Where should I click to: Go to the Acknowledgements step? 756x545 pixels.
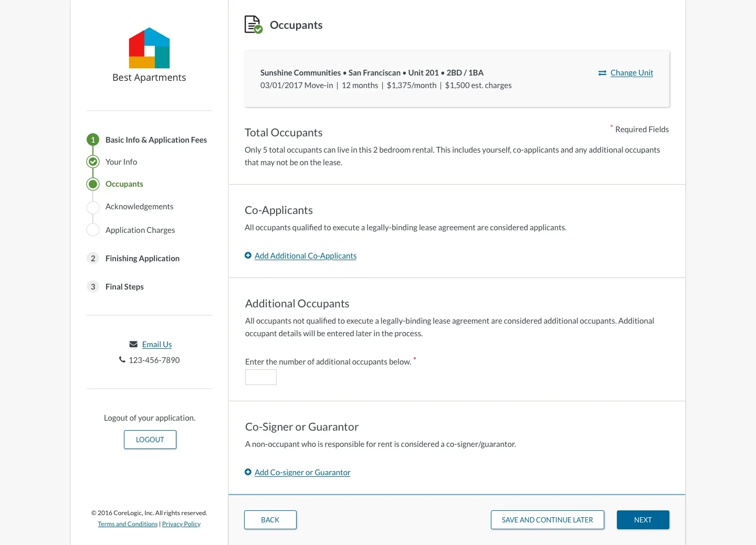click(139, 207)
